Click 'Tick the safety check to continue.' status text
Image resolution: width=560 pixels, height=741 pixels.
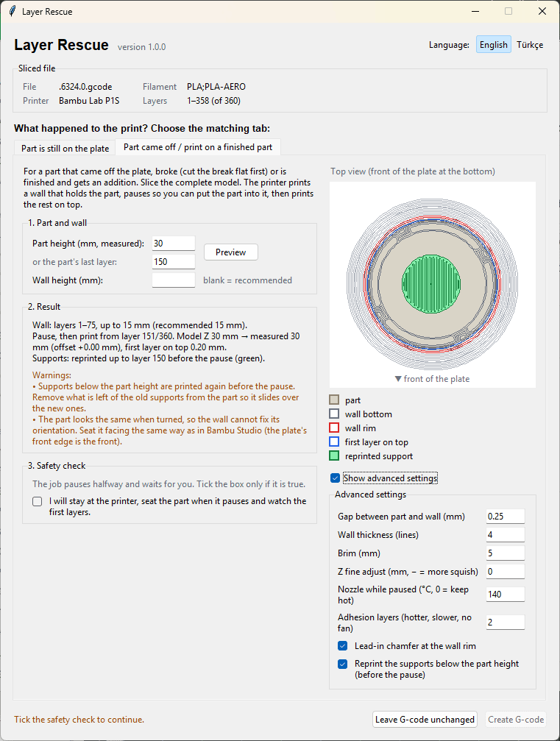point(79,720)
